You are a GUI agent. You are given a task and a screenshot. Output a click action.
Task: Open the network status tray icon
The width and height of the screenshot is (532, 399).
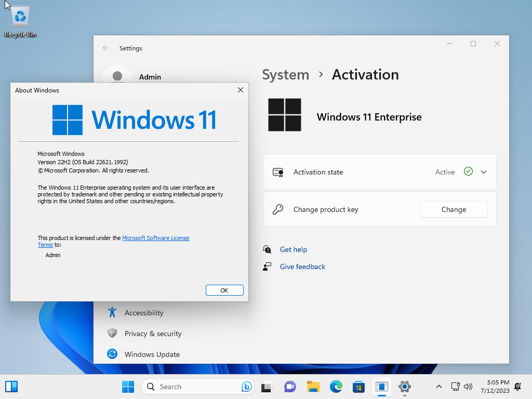click(455, 387)
